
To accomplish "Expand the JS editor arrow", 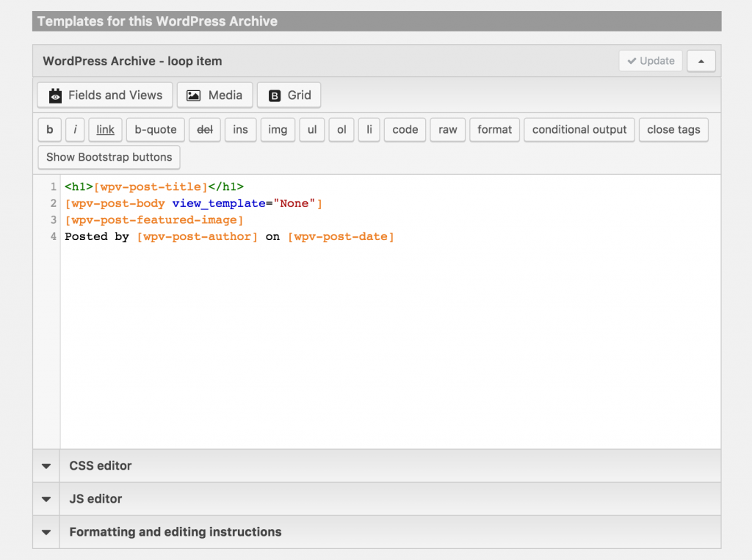I will click(46, 499).
